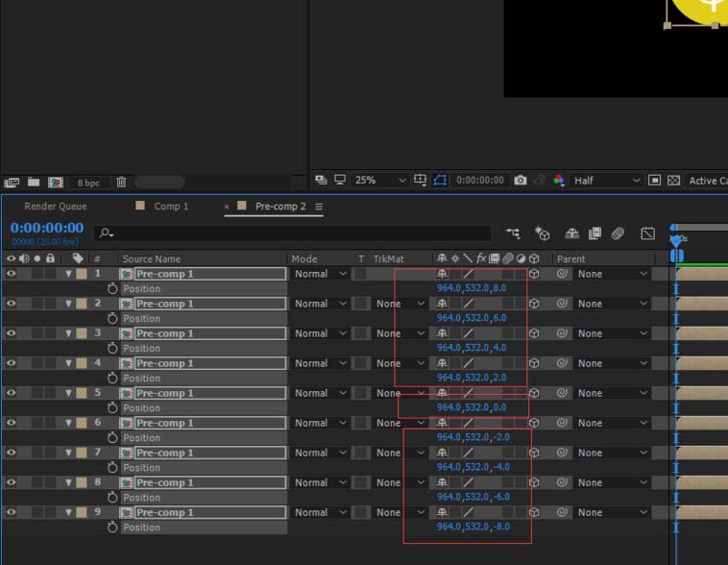Toggle the transparency grid
Image resolution: width=728 pixels, height=565 pixels.
[673, 180]
